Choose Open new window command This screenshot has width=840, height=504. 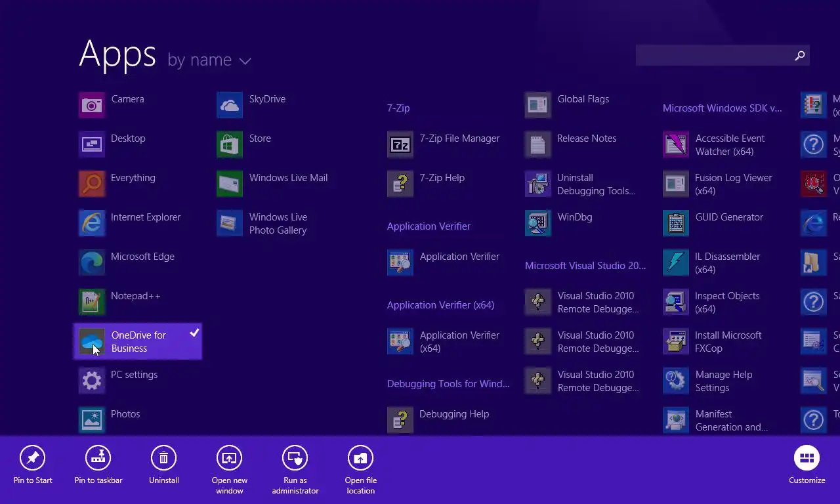(x=230, y=470)
